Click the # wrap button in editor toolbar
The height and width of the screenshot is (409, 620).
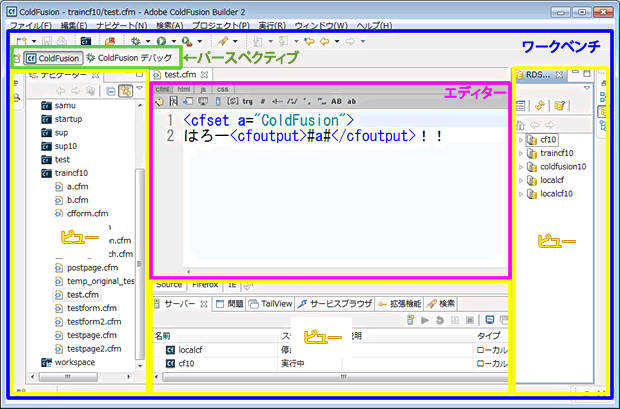click(263, 102)
